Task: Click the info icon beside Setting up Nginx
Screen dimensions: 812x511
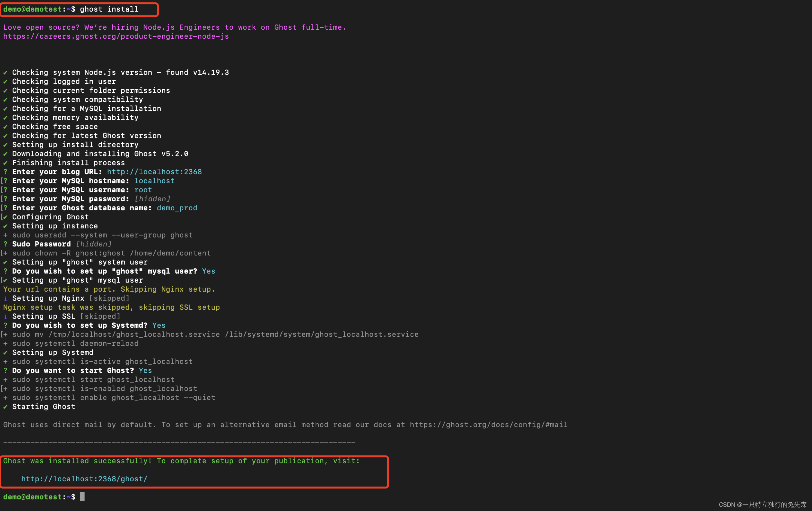Action: [x=5, y=299]
